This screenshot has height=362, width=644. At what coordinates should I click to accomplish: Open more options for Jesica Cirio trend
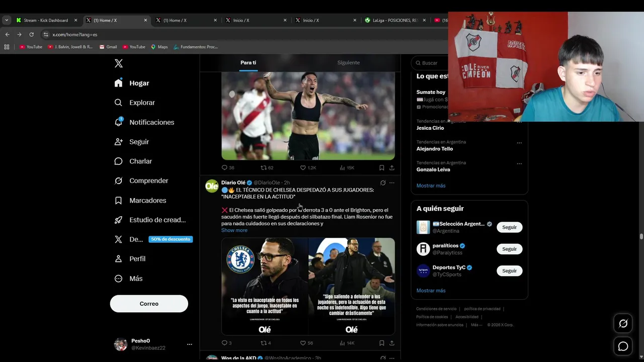click(519, 122)
